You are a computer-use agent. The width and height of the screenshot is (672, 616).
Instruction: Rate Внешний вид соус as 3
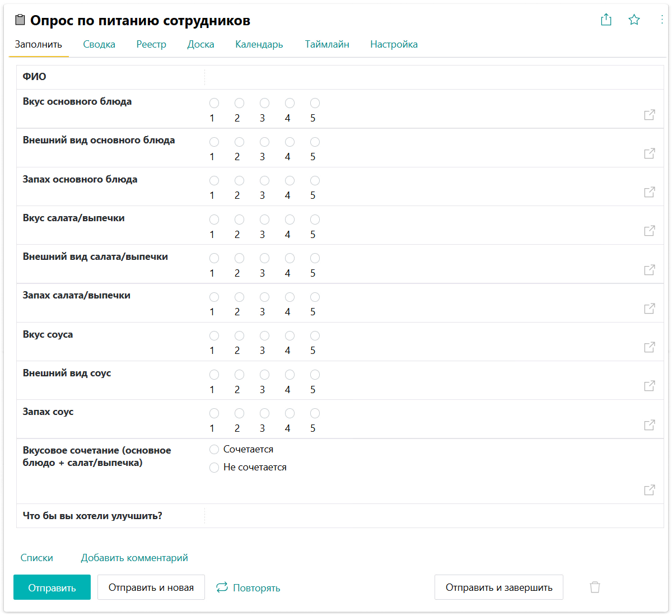coord(264,374)
